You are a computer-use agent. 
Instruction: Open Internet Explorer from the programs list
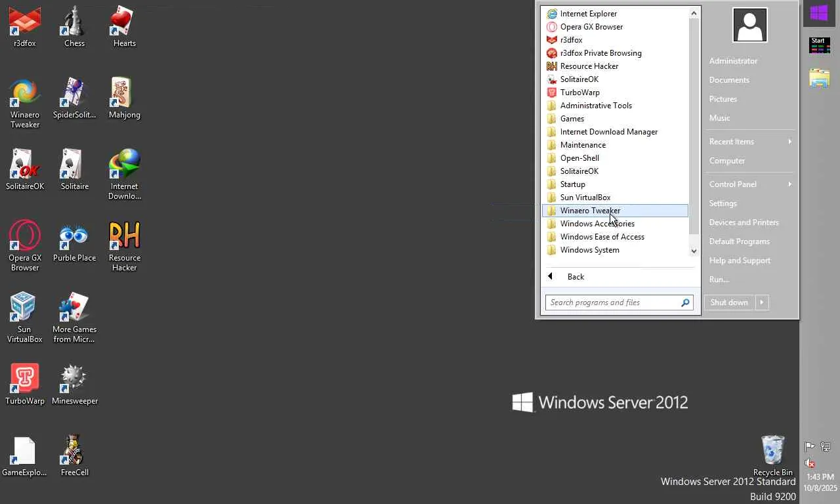click(x=615, y=14)
